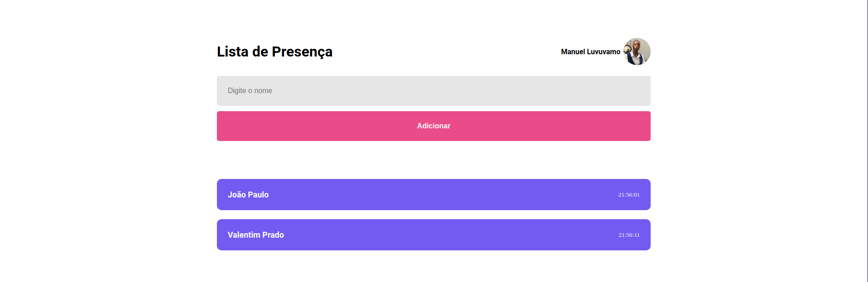Click Manuel Luvuvamo's profile avatar photo
The height and width of the screenshot is (282, 868).
[637, 52]
